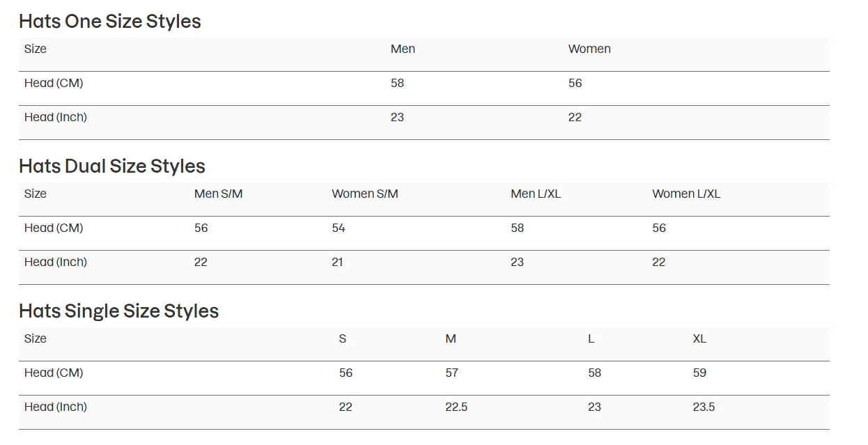Viewport: 868px width, 445px height.
Task: Click the "Hats Dual Size Styles" heading
Action: click(x=111, y=166)
